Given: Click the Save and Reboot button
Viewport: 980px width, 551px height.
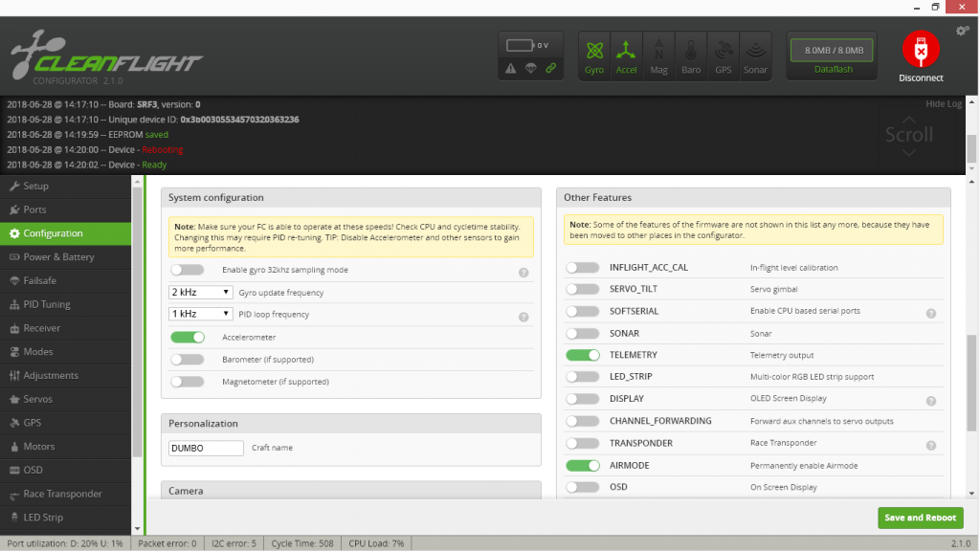Looking at the screenshot, I should [920, 518].
